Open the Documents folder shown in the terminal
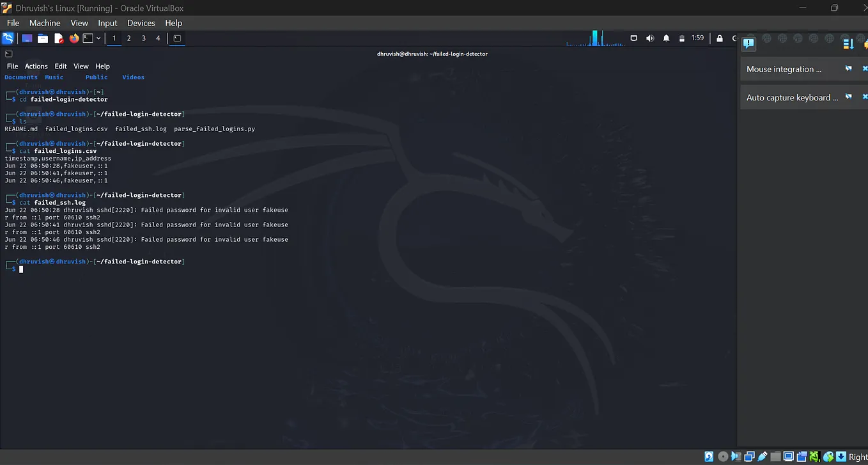868x465 pixels. click(21, 77)
